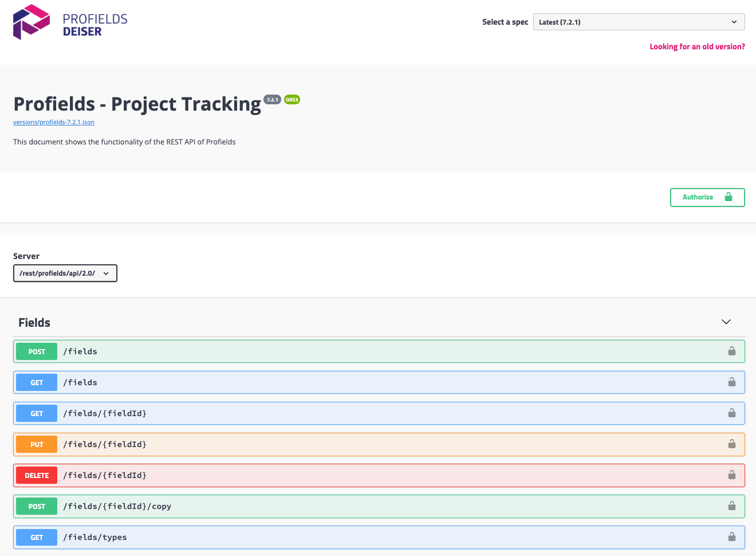Screen dimensions: 756x556
Task: Expand the PUT /fields/{fieldId} operation
Action: (379, 444)
